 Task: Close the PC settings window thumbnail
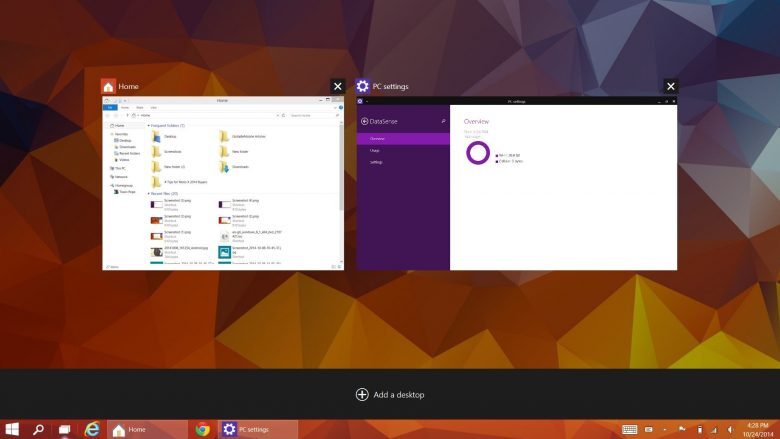pyautogui.click(x=671, y=87)
